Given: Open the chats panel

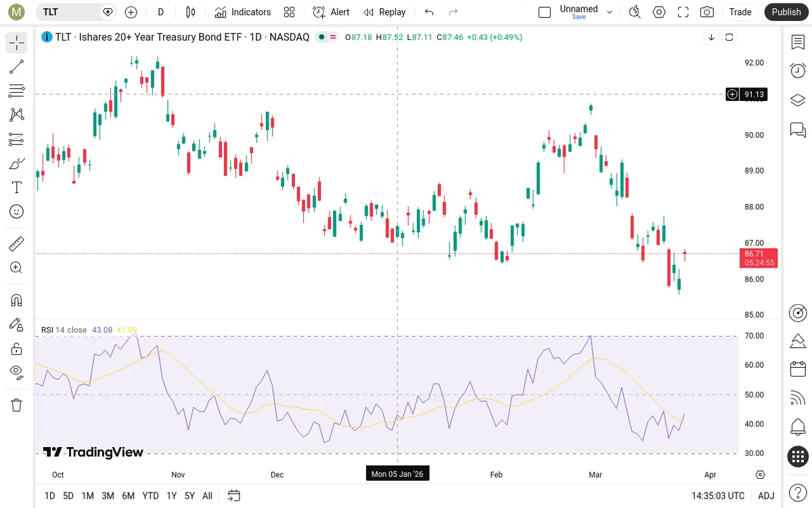Looking at the screenshot, I should click(798, 129).
